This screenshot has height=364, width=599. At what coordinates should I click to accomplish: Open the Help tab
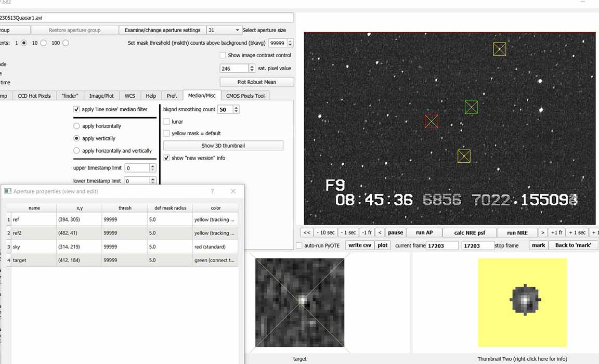[x=151, y=96]
